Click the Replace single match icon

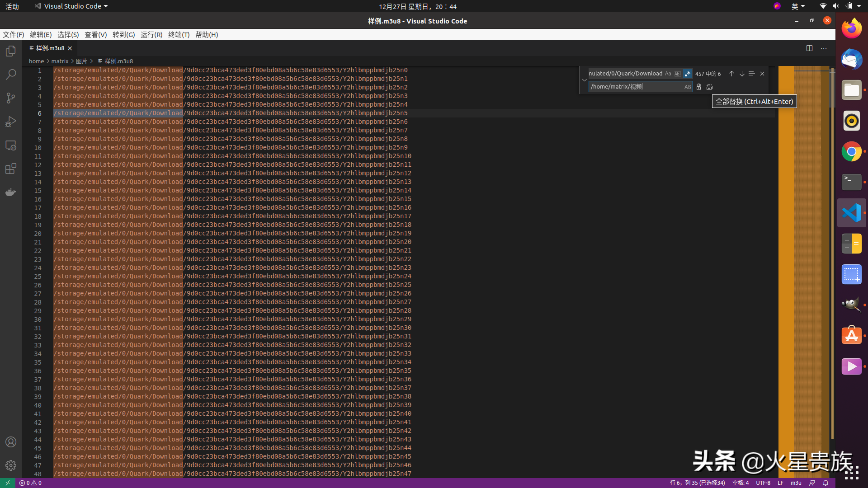699,87
